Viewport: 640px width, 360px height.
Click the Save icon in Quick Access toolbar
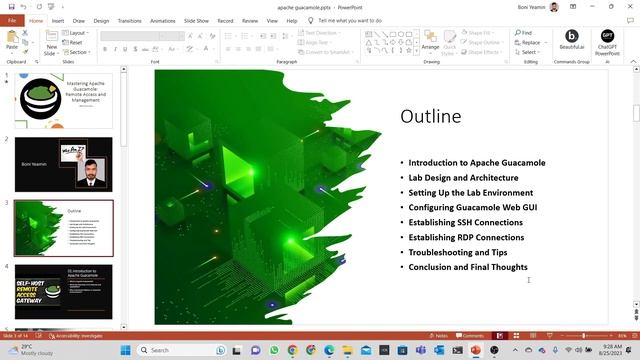click(11, 7)
